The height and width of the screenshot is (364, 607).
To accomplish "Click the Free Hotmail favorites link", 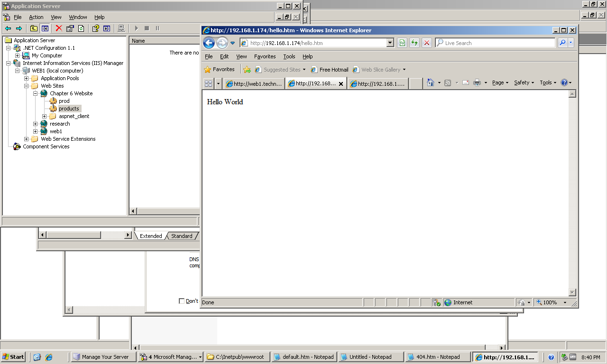I will click(x=330, y=70).
